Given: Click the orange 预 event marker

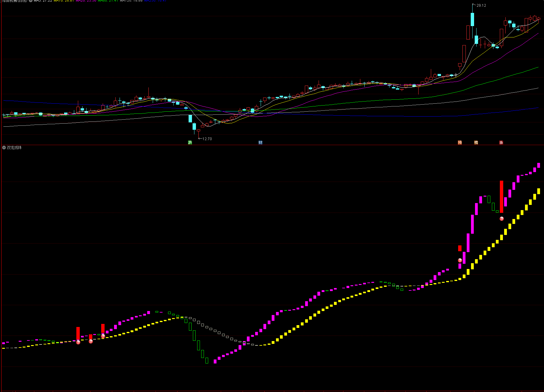Looking at the screenshot, I should click(460, 142).
